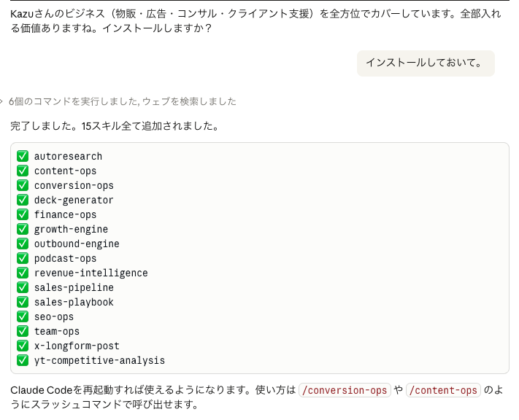Click the content-ops skill name in list
This screenshot has height=420, width=519.
65,171
